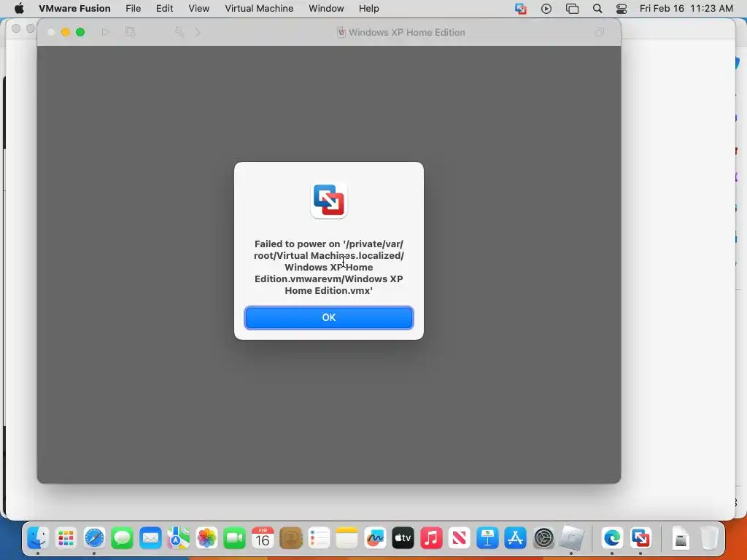Open the File menu
Image resolution: width=747 pixels, height=560 pixels.
click(x=133, y=9)
